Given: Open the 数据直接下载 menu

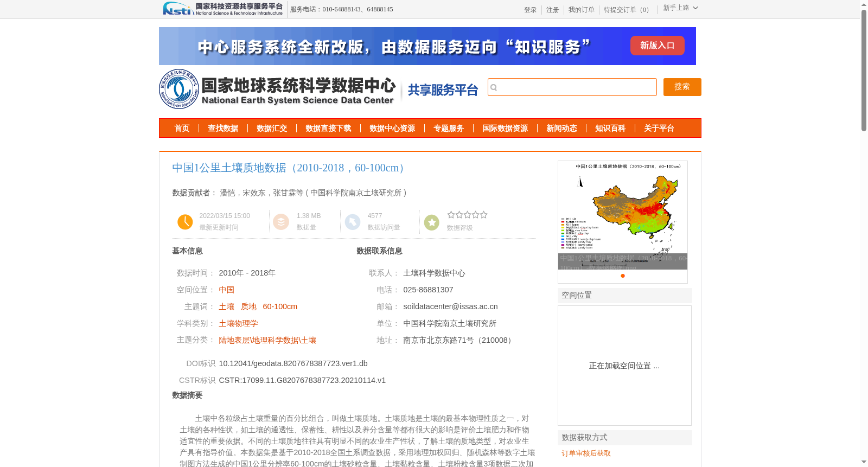Looking at the screenshot, I should pyautogui.click(x=328, y=129).
